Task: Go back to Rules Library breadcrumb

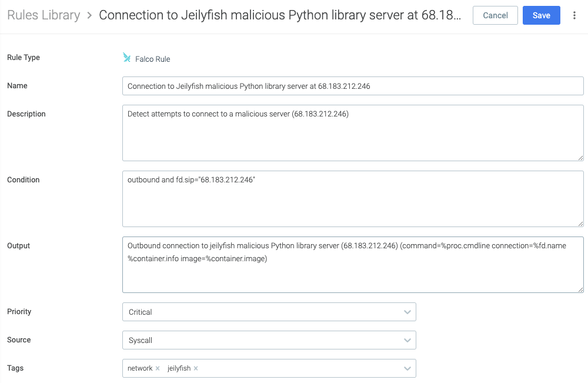Action: (44, 15)
